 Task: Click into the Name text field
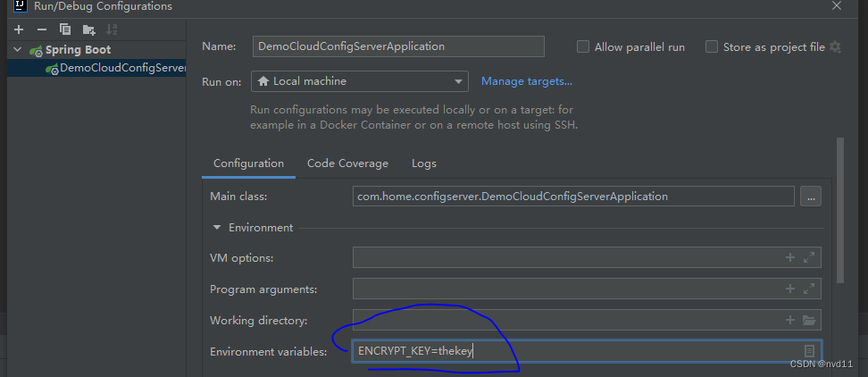pyautogui.click(x=397, y=46)
